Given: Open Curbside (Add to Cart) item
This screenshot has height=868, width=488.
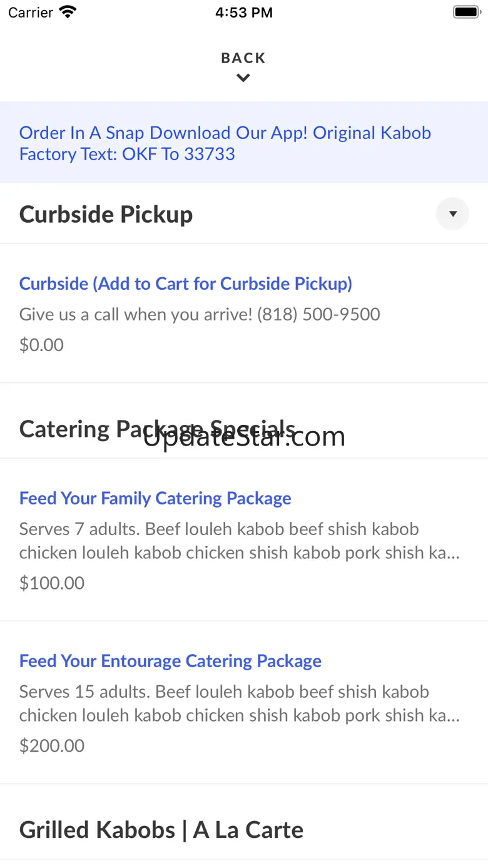Looking at the screenshot, I should (x=186, y=283).
